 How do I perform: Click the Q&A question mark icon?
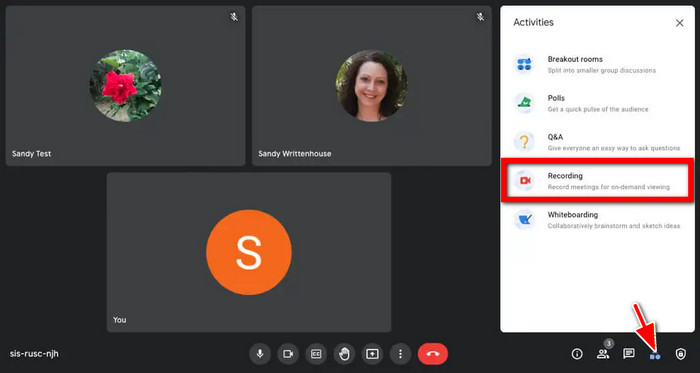click(524, 142)
